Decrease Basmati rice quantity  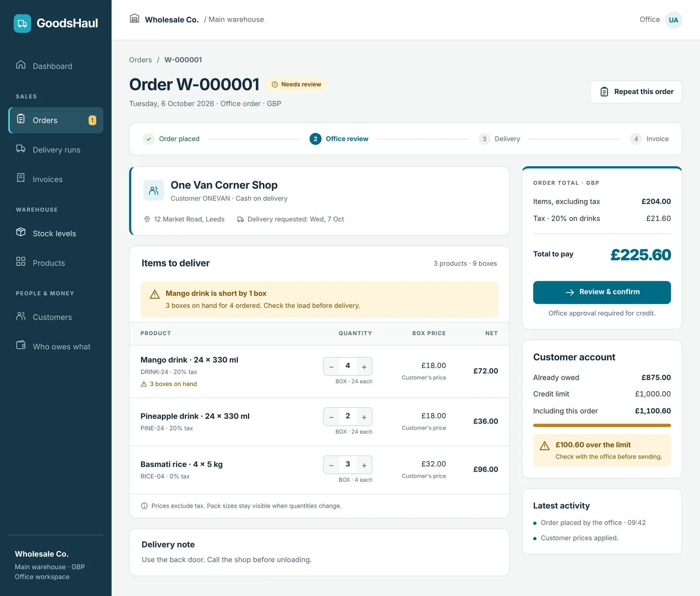[332, 465]
